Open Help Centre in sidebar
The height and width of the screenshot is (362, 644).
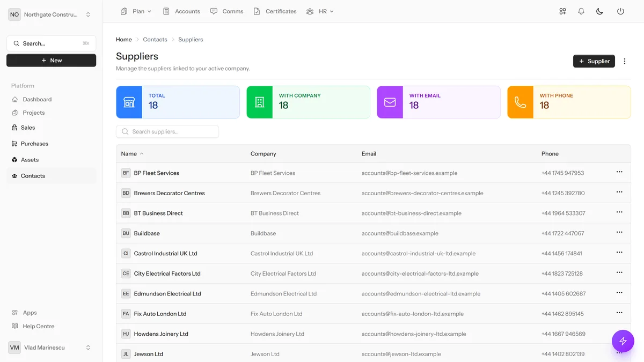(x=52, y=326)
